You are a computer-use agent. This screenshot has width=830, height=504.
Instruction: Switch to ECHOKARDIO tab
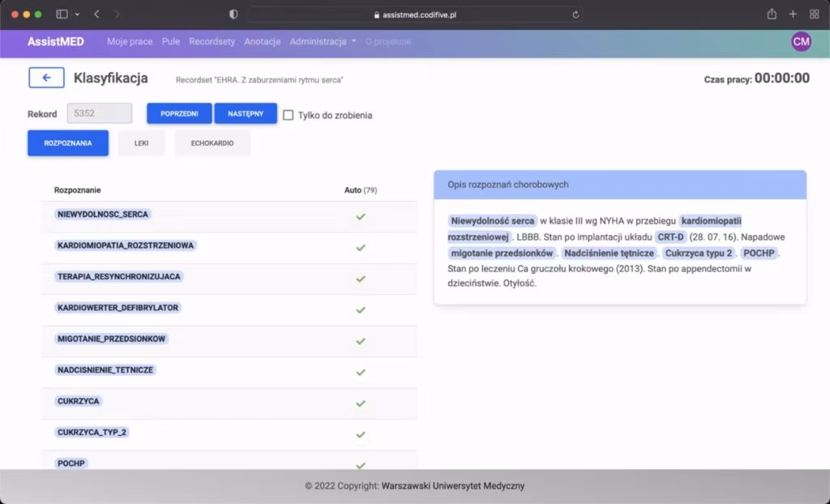point(212,143)
